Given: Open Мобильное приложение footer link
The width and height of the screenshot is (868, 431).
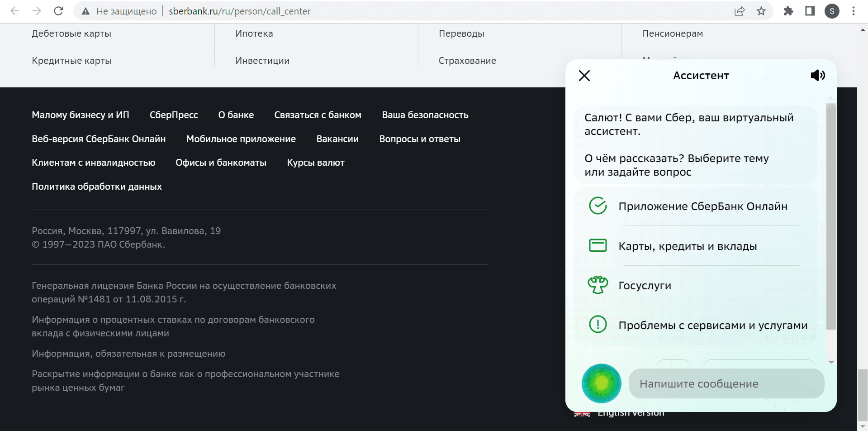Looking at the screenshot, I should tap(241, 139).
